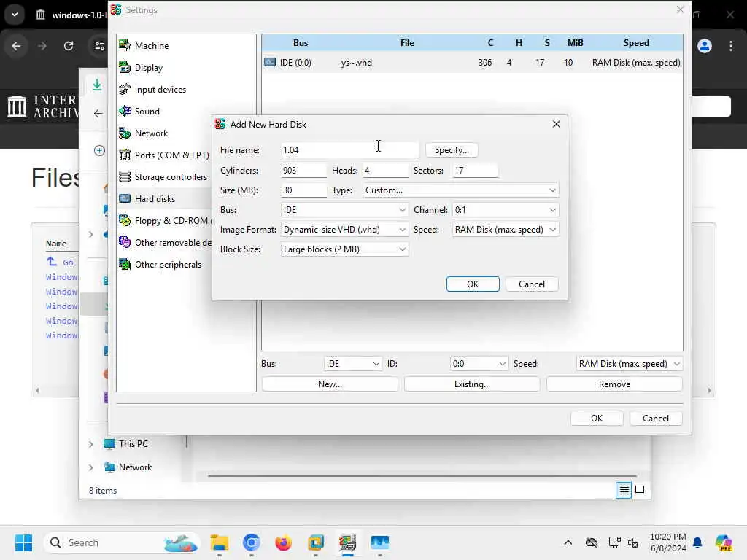Open the Image Format dropdown
747x560 pixels.
point(344,230)
